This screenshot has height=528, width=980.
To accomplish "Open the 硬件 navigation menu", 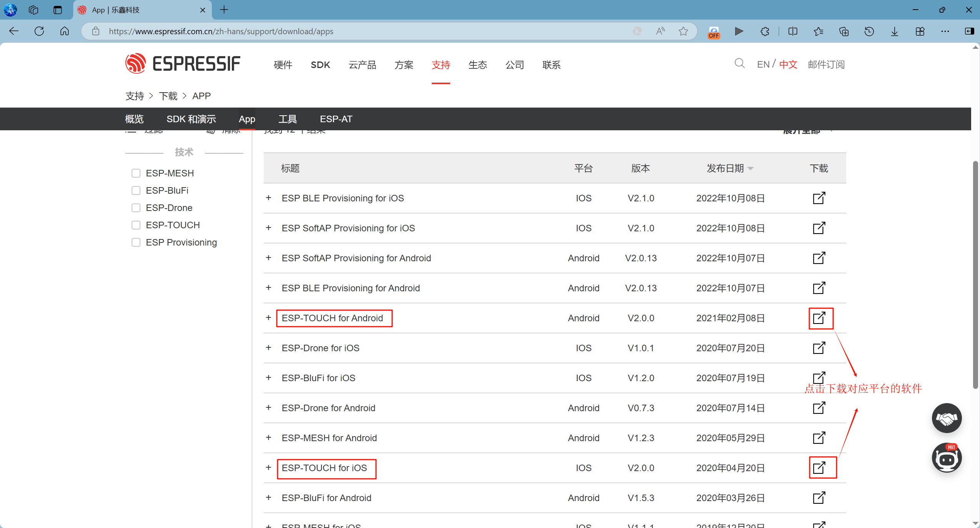I will coord(283,65).
